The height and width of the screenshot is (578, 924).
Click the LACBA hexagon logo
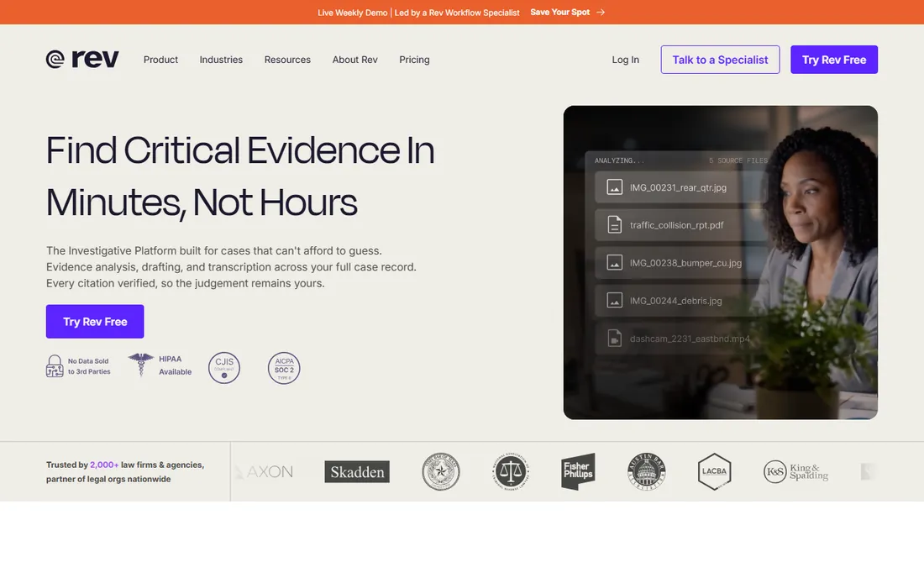coord(714,471)
